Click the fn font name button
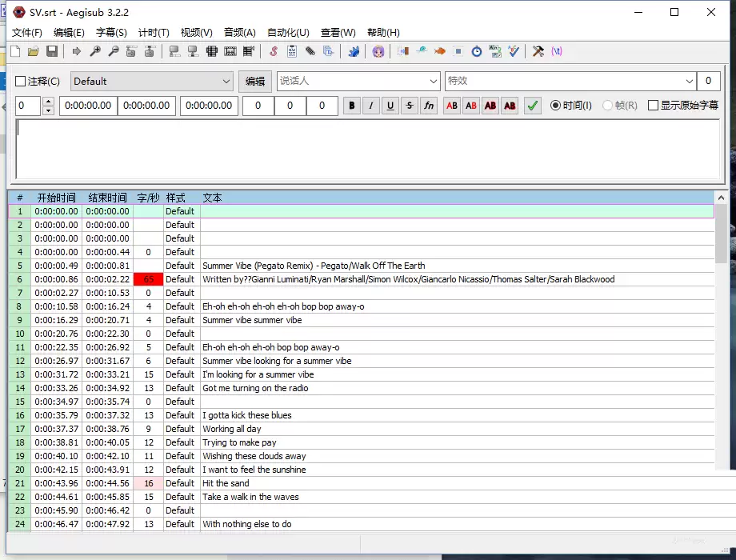Screen dimensions: 736x560 click(x=429, y=106)
